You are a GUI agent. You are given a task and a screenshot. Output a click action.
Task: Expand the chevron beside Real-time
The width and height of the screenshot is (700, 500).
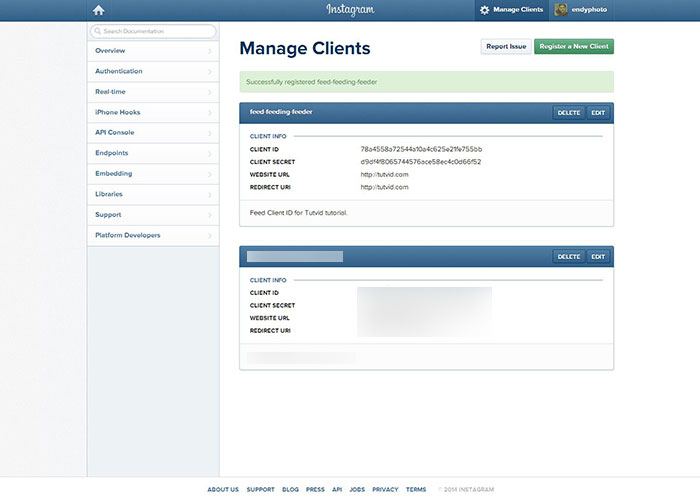pos(210,92)
